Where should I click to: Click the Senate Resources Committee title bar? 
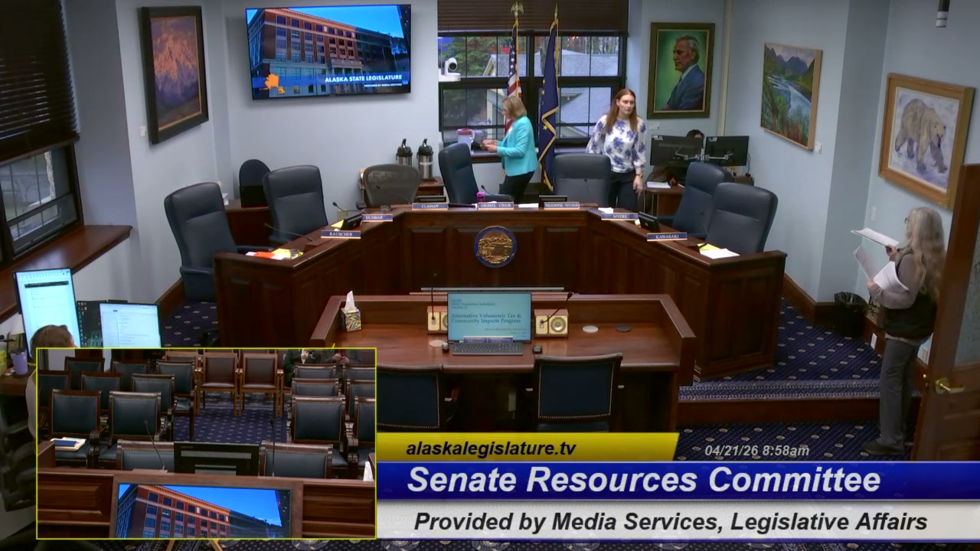(x=643, y=481)
